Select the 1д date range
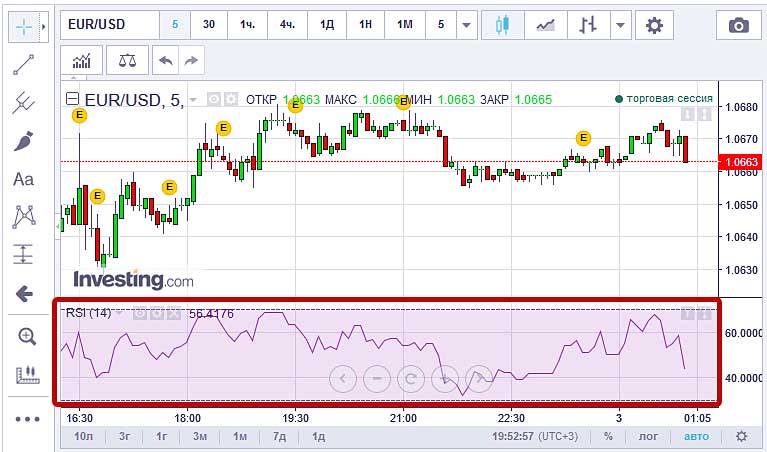767x452 pixels. point(318,436)
